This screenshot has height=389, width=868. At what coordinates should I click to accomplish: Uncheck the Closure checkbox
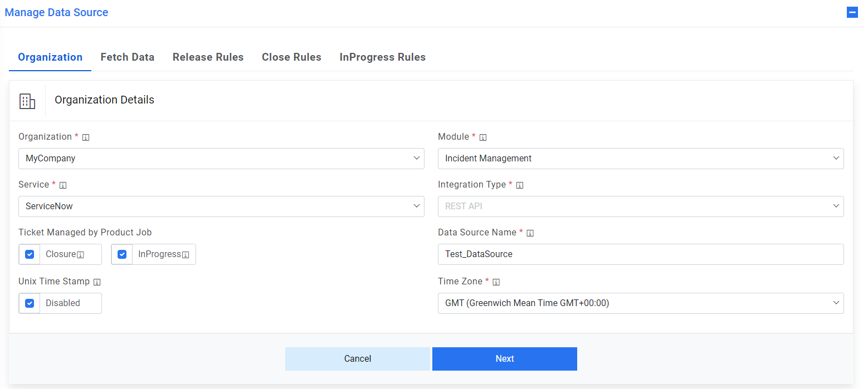[x=30, y=254]
